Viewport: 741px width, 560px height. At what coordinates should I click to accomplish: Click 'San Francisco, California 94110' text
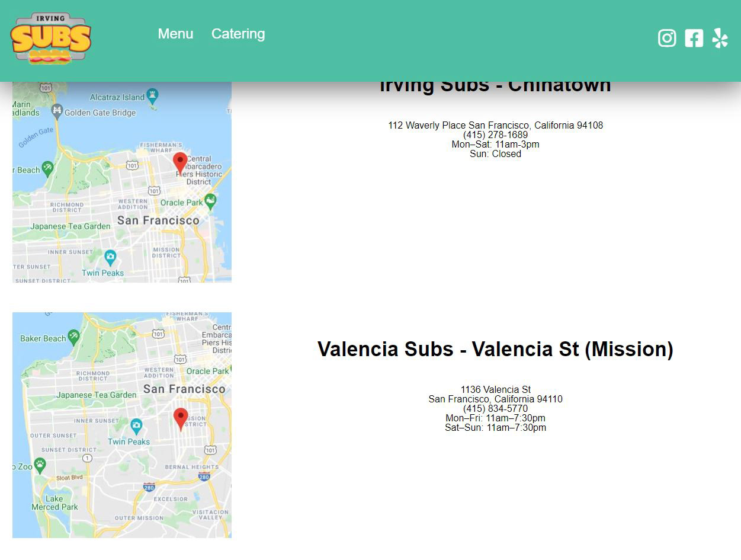[x=495, y=399]
